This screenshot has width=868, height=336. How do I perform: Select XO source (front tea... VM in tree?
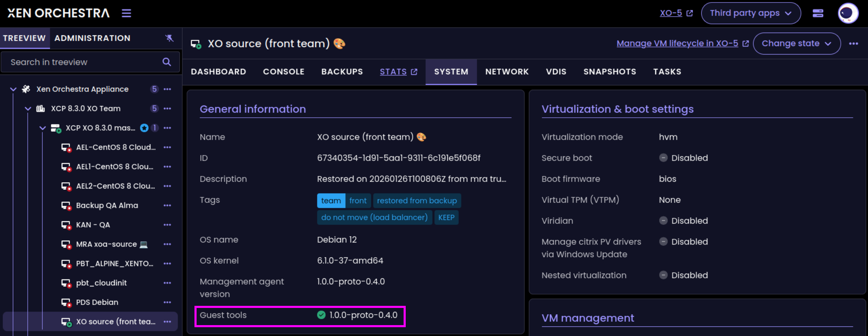click(x=116, y=322)
